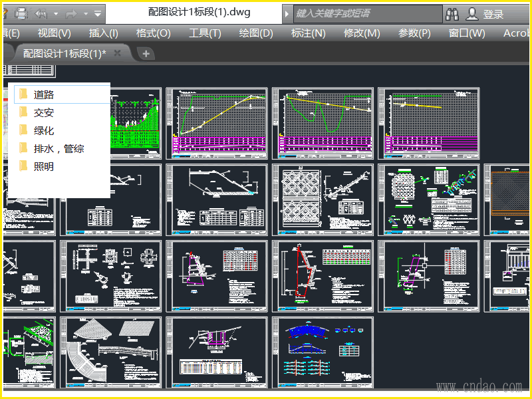Open the 标注(N) menu

[309, 33]
